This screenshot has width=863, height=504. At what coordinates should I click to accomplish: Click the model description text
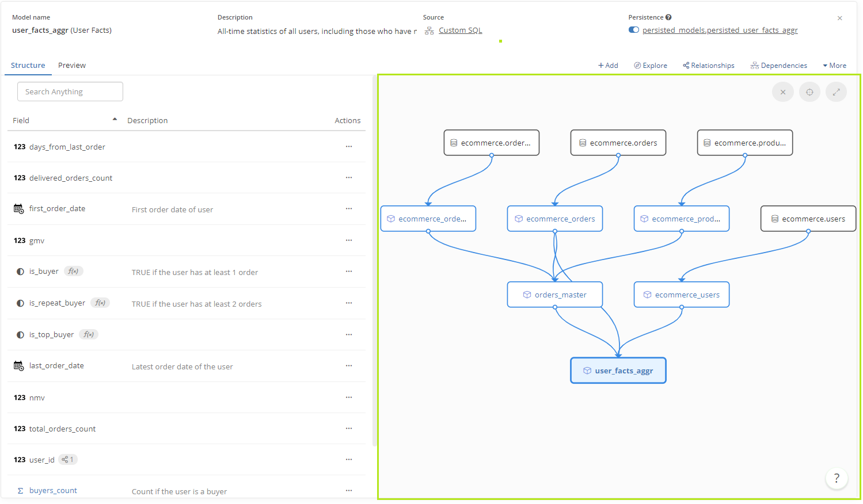317,31
